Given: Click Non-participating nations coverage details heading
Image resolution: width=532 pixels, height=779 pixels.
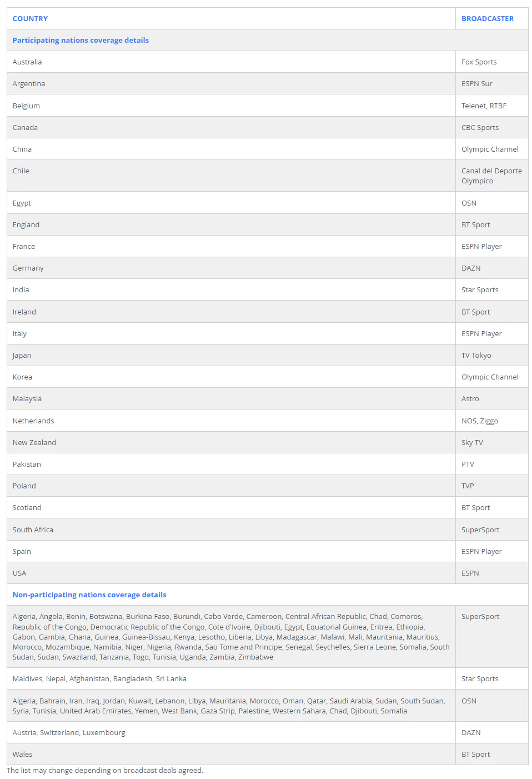Looking at the screenshot, I should point(89,595).
